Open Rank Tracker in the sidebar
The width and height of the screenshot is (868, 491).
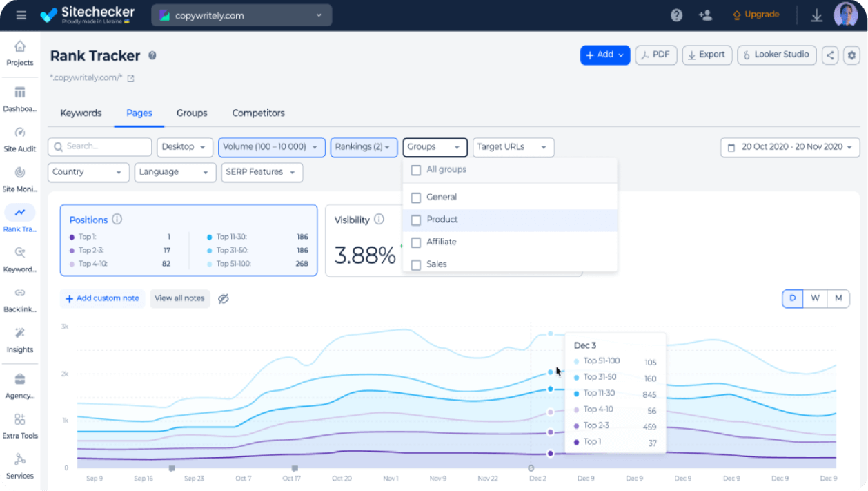(x=20, y=220)
